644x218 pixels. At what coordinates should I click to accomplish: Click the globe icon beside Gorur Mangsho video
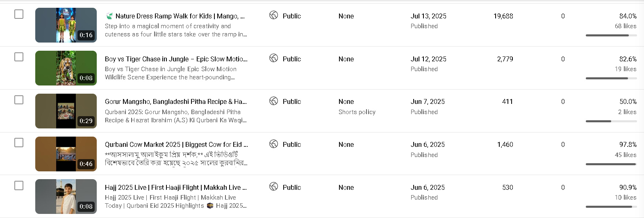click(x=273, y=101)
